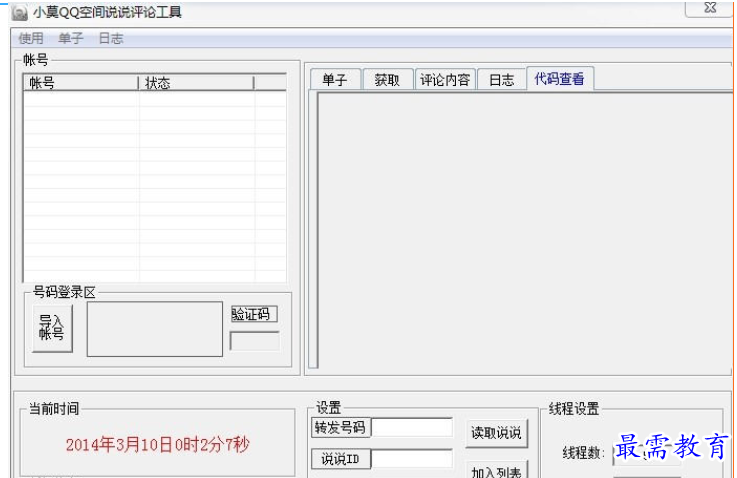737x478 pixels.
Task: Click the 帐号 column header
Action: [x=81, y=83]
